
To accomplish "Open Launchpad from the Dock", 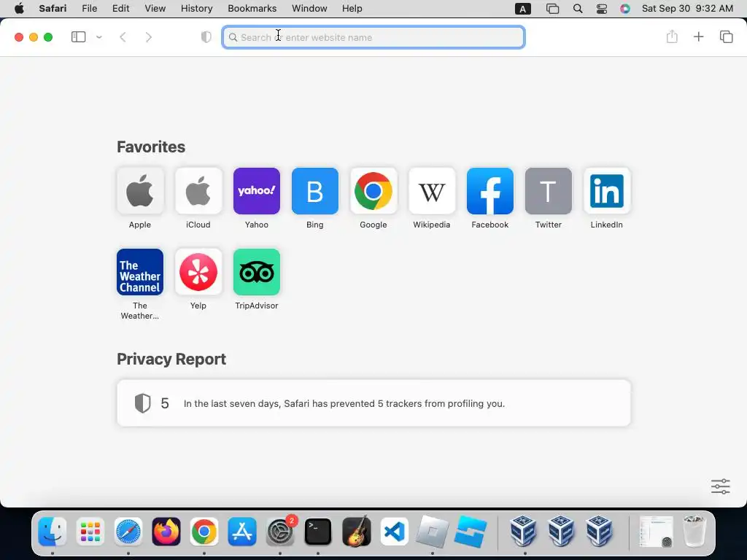I will (x=90, y=532).
